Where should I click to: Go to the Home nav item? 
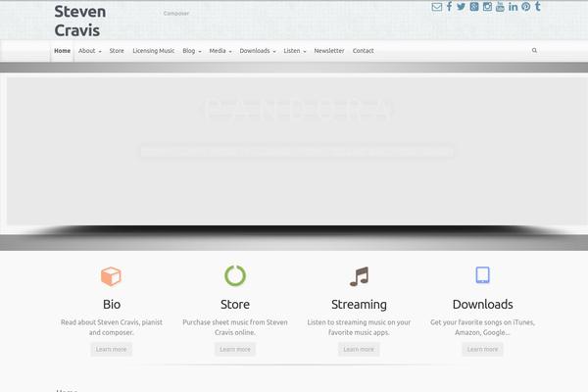[63, 51]
